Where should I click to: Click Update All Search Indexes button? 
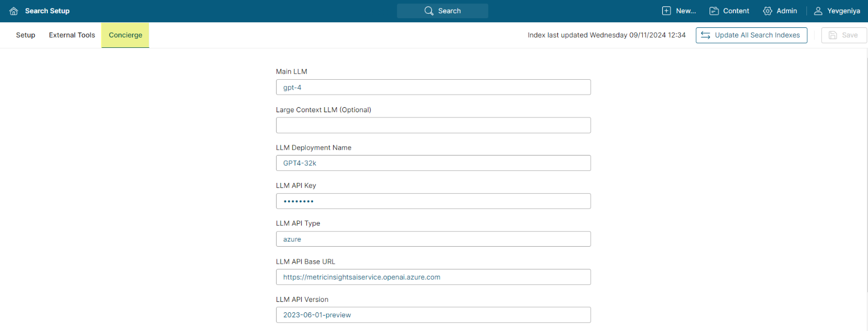tap(751, 35)
